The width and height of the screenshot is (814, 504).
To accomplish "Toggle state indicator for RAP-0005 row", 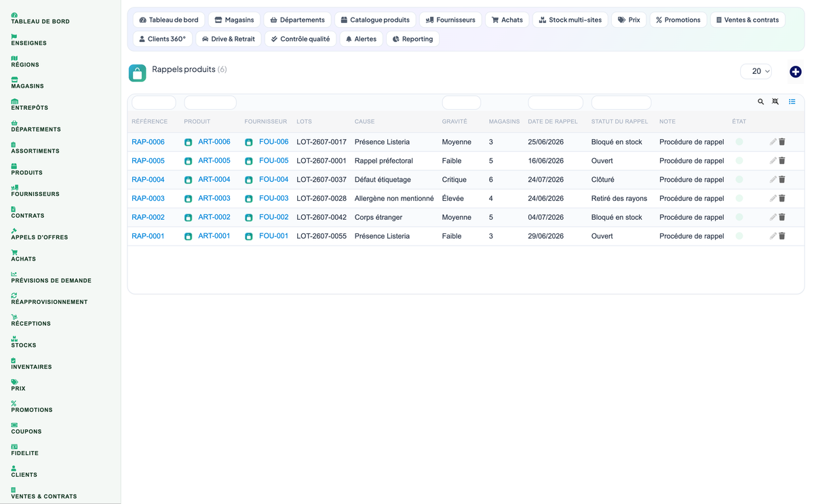I will (739, 161).
